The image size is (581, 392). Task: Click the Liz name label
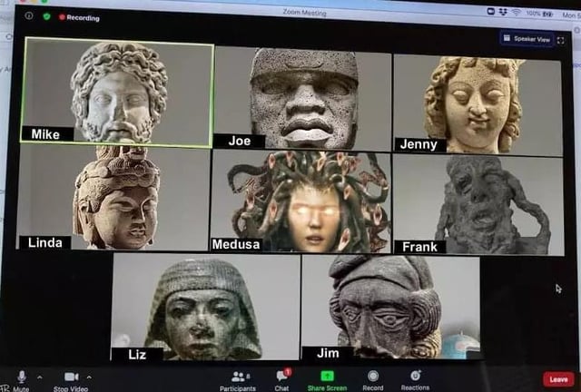[x=137, y=354]
